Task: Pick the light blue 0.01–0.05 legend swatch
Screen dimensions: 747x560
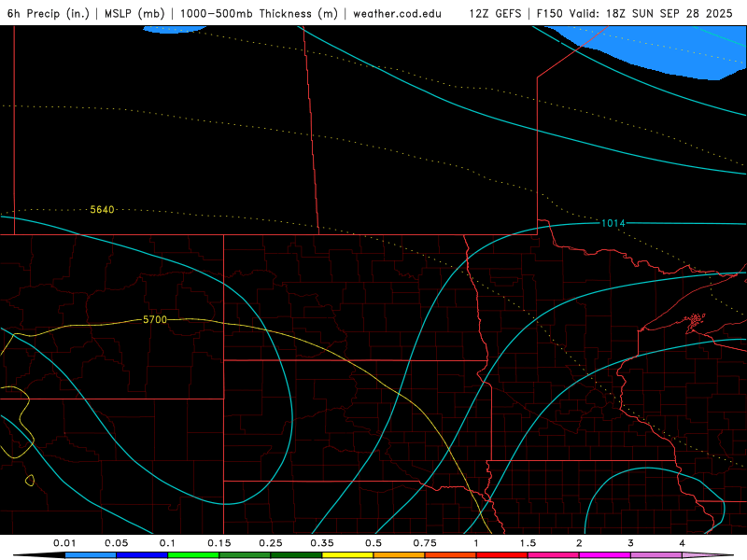Action: click(x=91, y=555)
